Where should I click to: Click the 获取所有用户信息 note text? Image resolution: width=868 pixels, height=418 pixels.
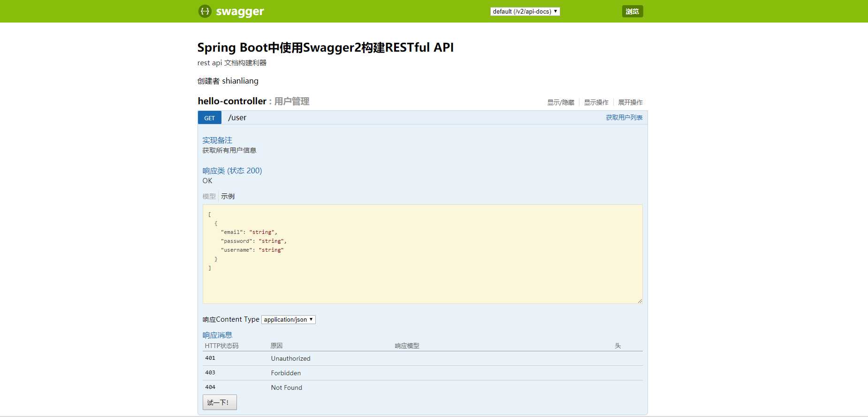[229, 150]
